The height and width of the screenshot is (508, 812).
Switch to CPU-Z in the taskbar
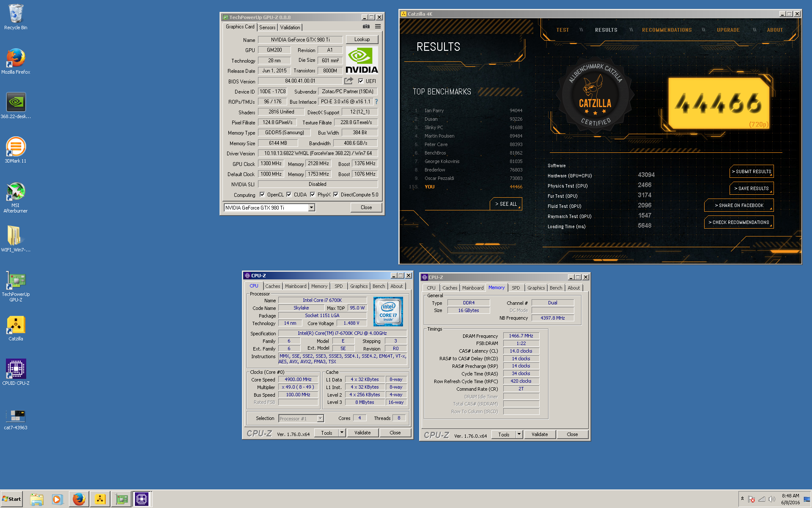(x=142, y=499)
